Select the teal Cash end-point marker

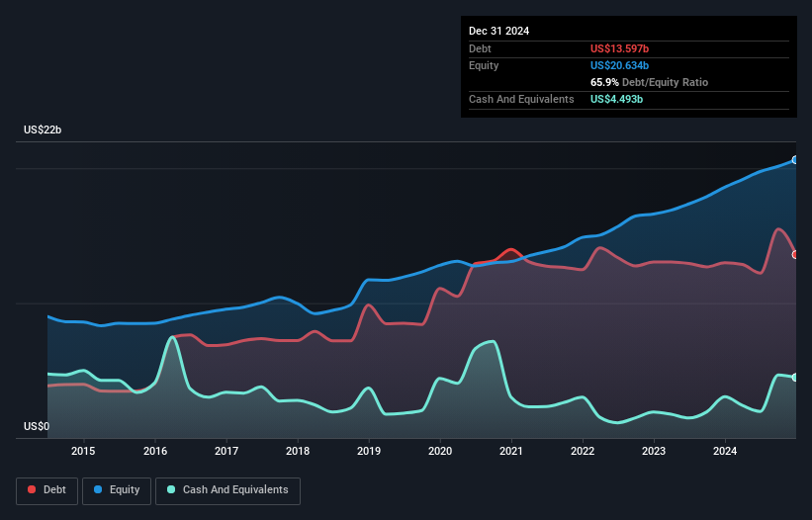795,378
